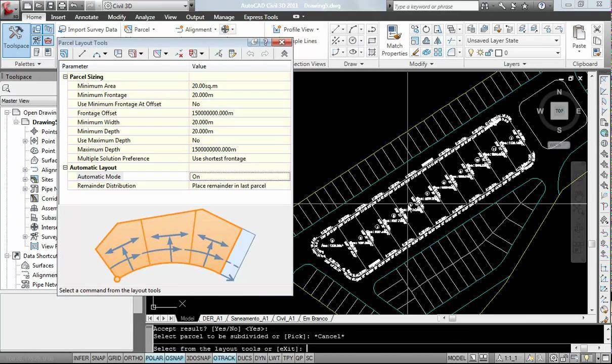Click the Delete Sub-entity icon in Parcel Layout Tools

179,54
